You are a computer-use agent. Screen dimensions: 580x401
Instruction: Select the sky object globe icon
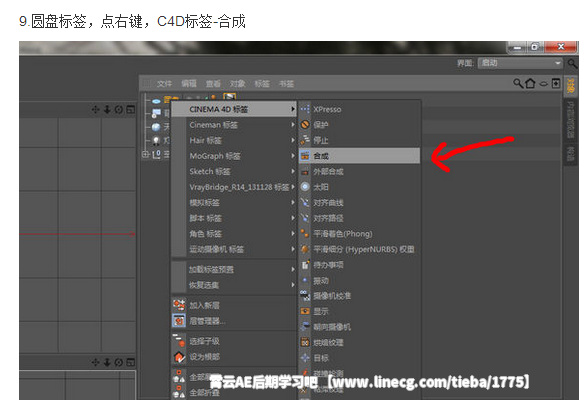156,127
